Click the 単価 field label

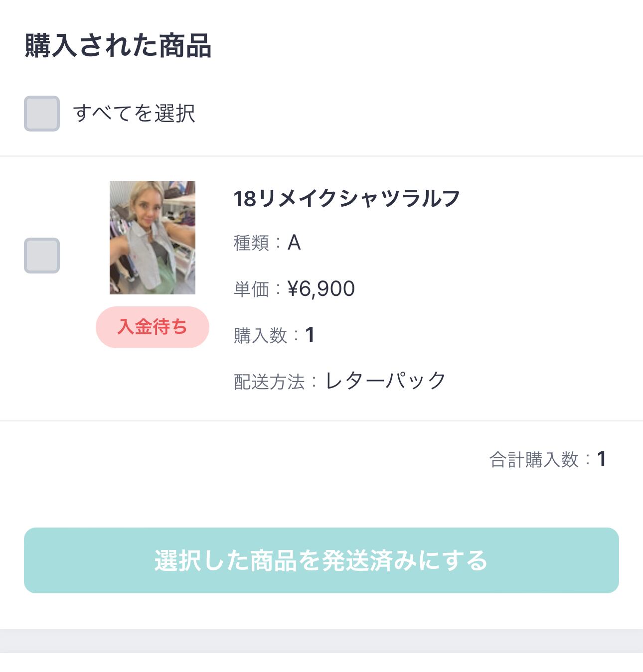[251, 289]
